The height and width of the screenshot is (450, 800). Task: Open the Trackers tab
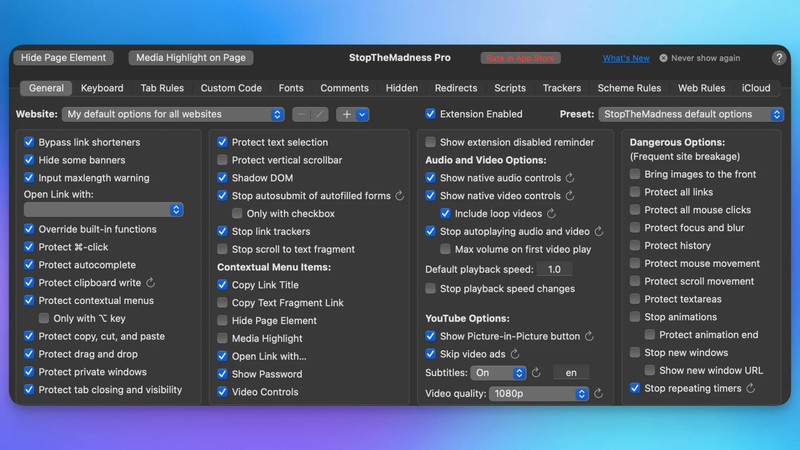coord(562,88)
